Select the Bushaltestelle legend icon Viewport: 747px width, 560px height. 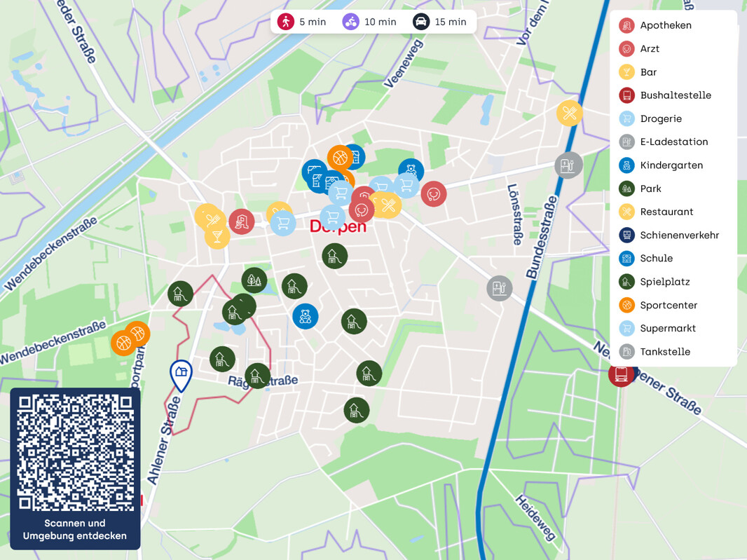pos(626,95)
